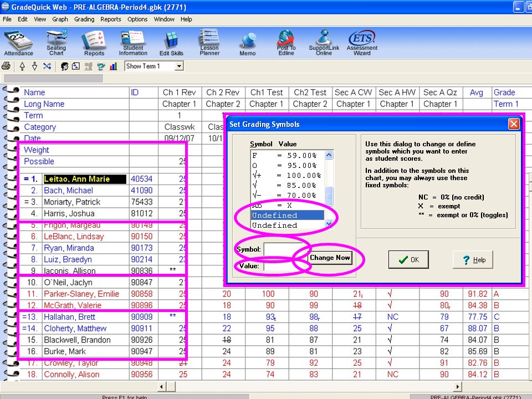532x399 pixels.
Task: Click the Edit Skills icon
Action: pyautogui.click(x=171, y=43)
